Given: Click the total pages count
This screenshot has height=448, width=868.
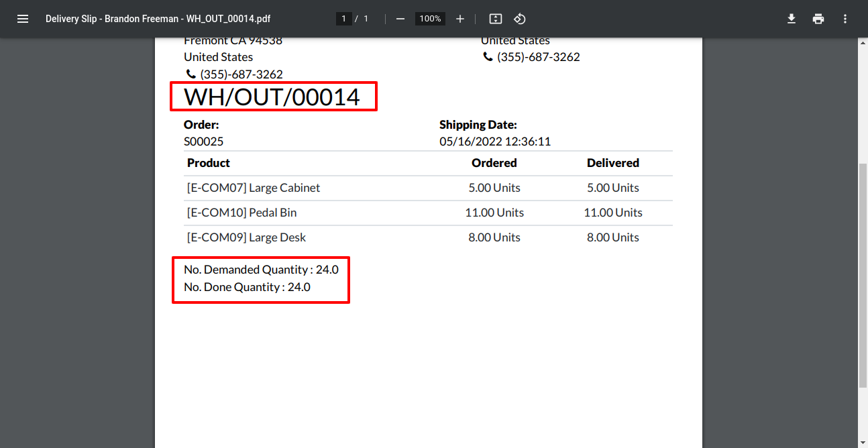Looking at the screenshot, I should tap(366, 19).
